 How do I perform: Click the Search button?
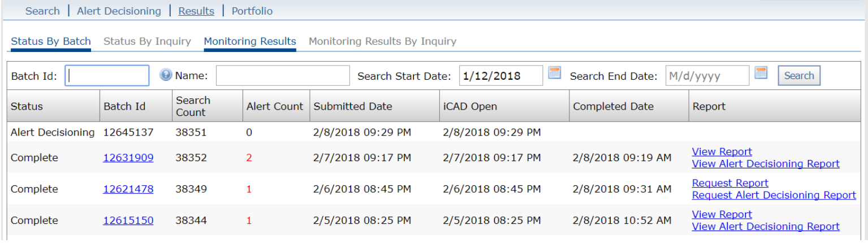[x=799, y=76]
